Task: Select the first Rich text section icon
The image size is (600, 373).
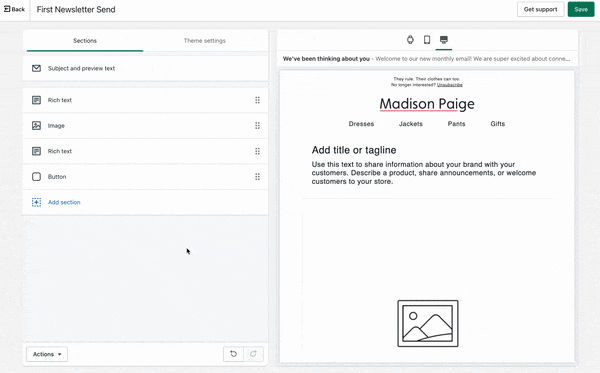Action: click(36, 100)
